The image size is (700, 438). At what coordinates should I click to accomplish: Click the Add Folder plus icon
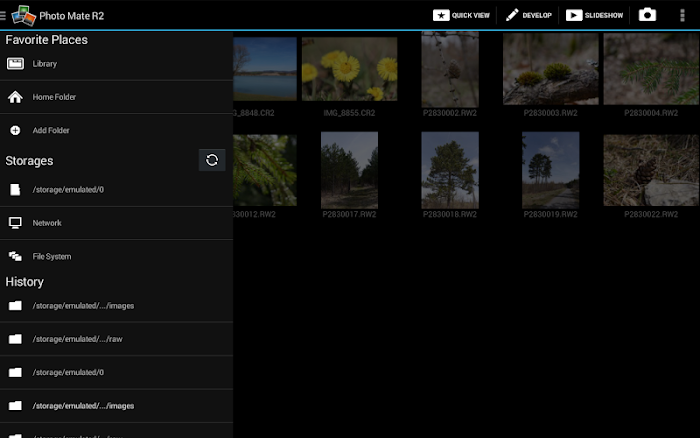click(x=15, y=130)
